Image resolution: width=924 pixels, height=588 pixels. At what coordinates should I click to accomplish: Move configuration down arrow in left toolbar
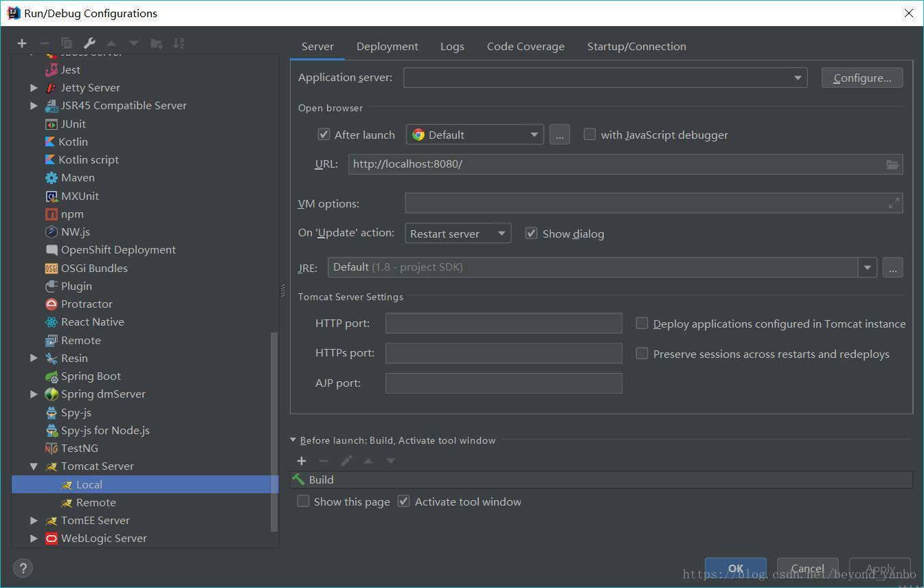click(x=134, y=43)
